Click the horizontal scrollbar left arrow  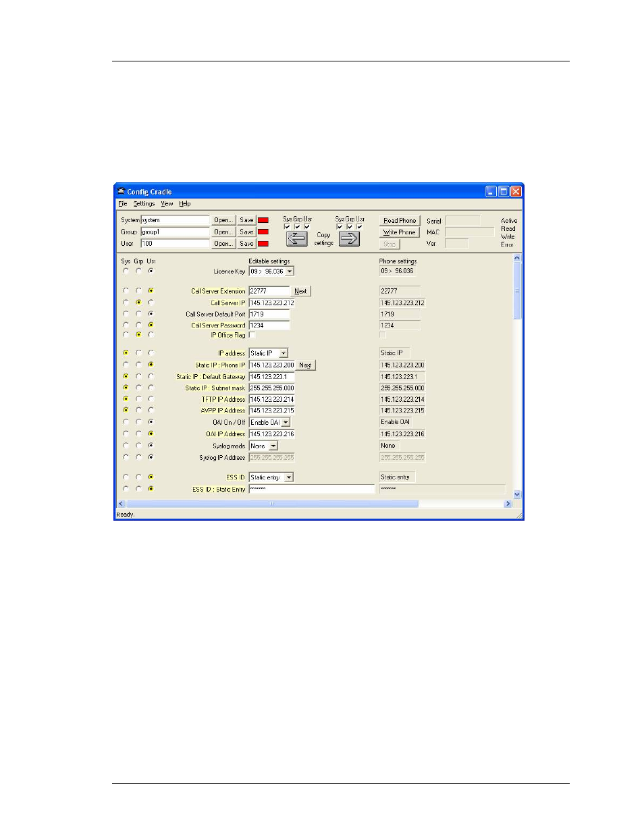point(122,504)
